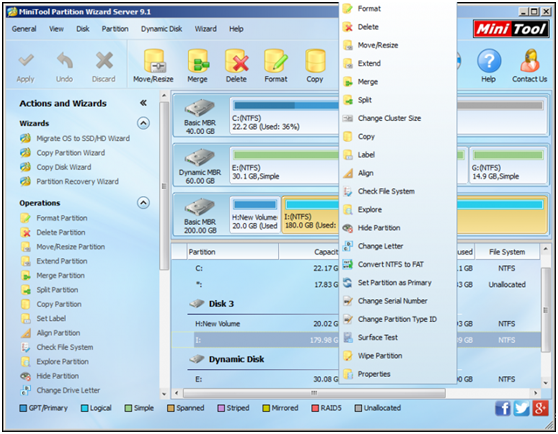The width and height of the screenshot is (558, 434).
Task: Click Delete Partition in Operations
Action: point(53,233)
